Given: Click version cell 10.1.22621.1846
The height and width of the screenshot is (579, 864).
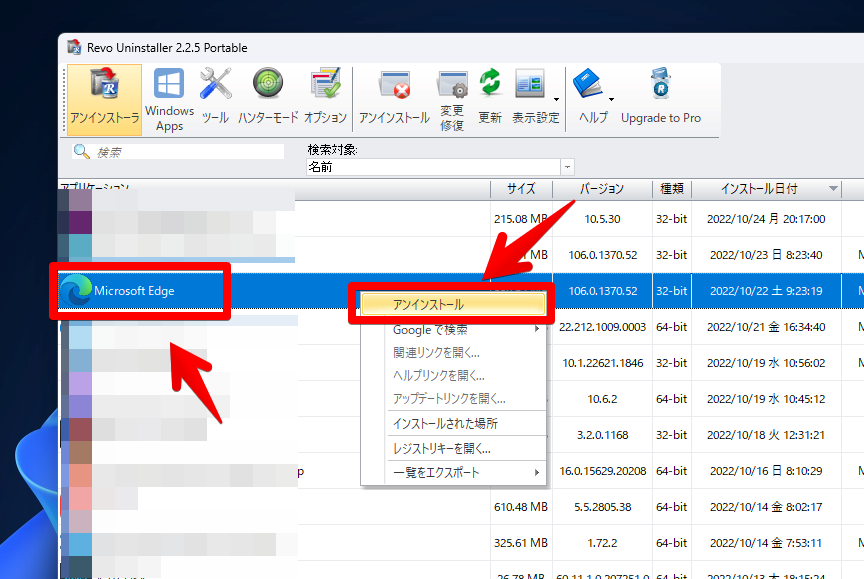Looking at the screenshot, I should (x=602, y=363).
